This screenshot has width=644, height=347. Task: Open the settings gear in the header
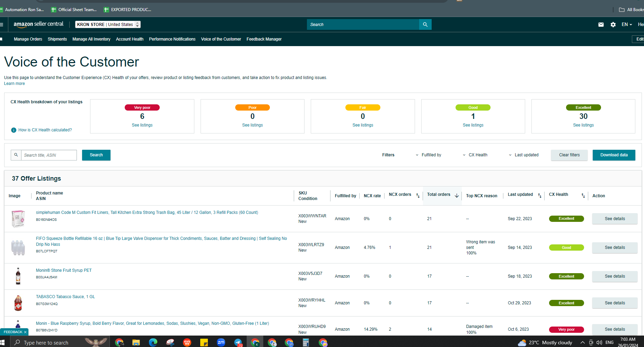tap(613, 25)
